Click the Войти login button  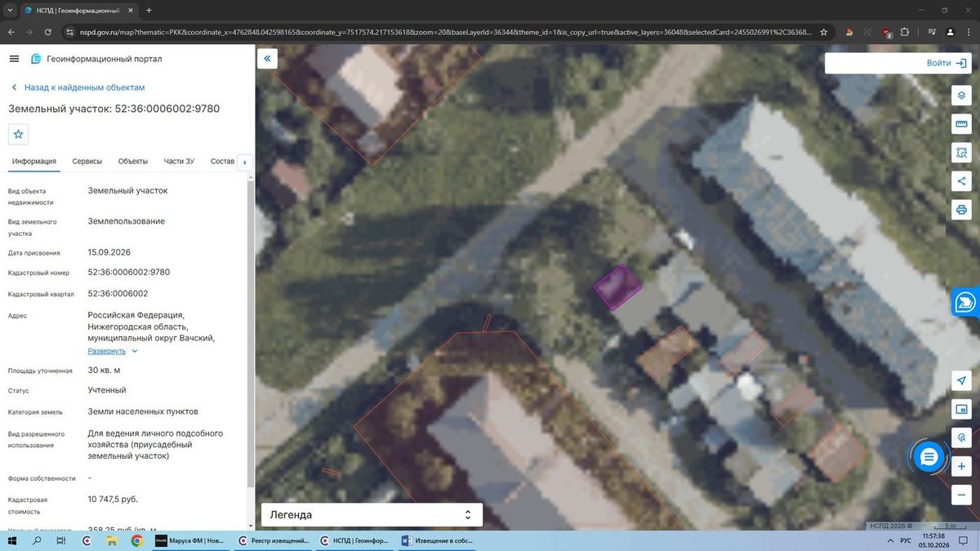tap(947, 63)
